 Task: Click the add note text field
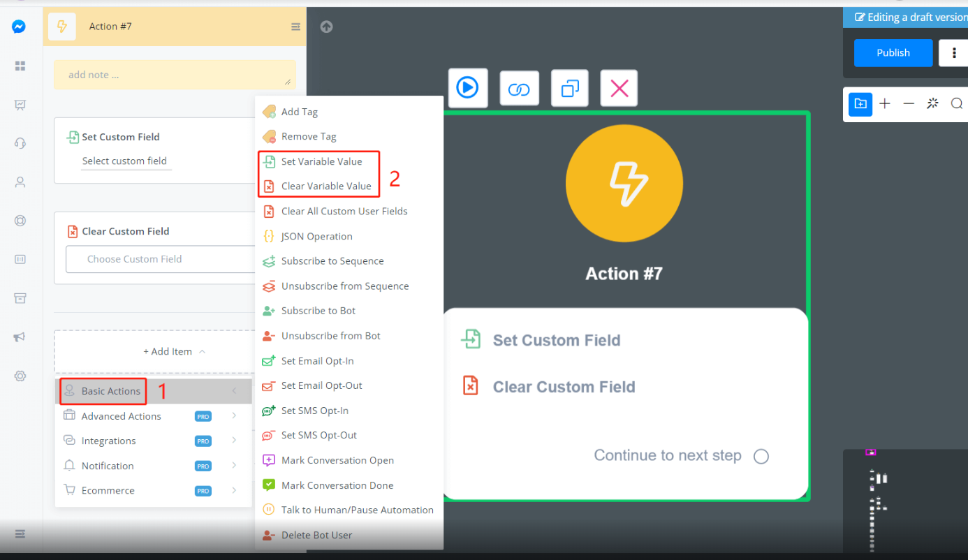(x=175, y=75)
